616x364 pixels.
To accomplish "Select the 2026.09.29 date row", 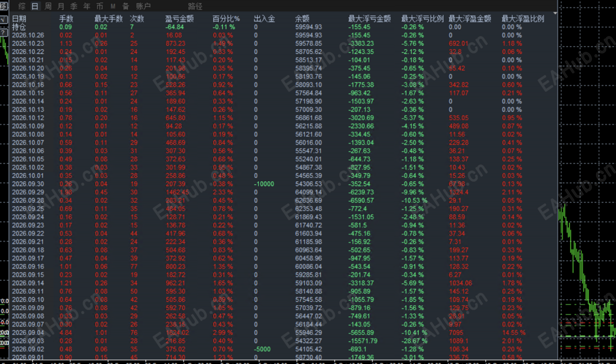I will click(28, 192).
